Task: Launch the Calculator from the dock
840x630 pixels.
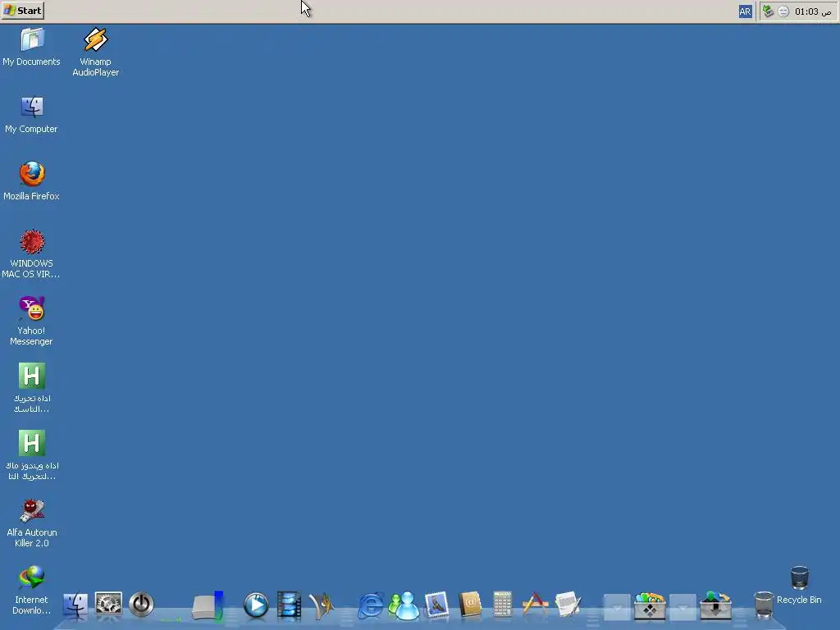Action: (x=503, y=605)
